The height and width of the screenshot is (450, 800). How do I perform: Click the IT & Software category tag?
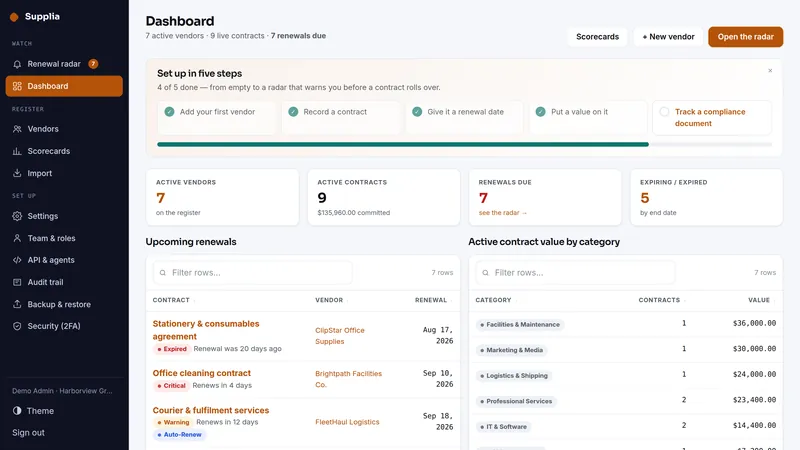click(504, 427)
